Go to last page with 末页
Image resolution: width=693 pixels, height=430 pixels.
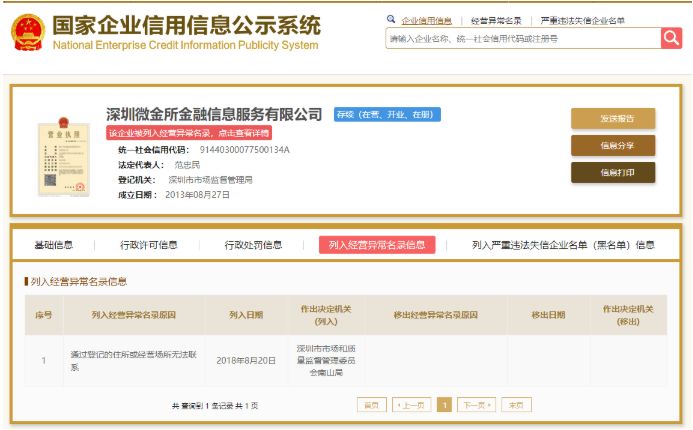(x=516, y=405)
